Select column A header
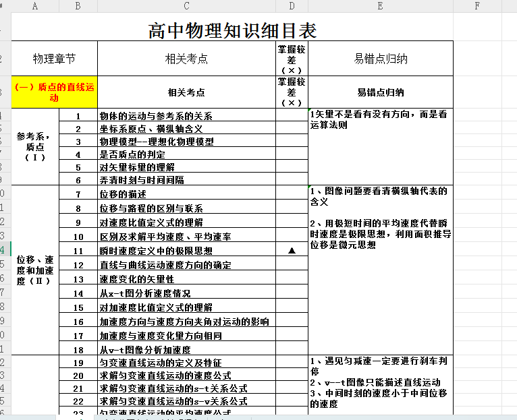The height and width of the screenshot is (420, 517). [x=35, y=6]
